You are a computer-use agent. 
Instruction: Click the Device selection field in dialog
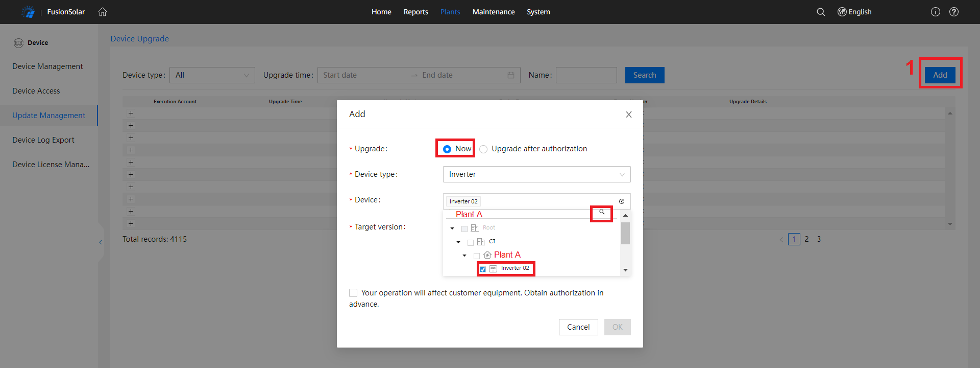click(537, 201)
